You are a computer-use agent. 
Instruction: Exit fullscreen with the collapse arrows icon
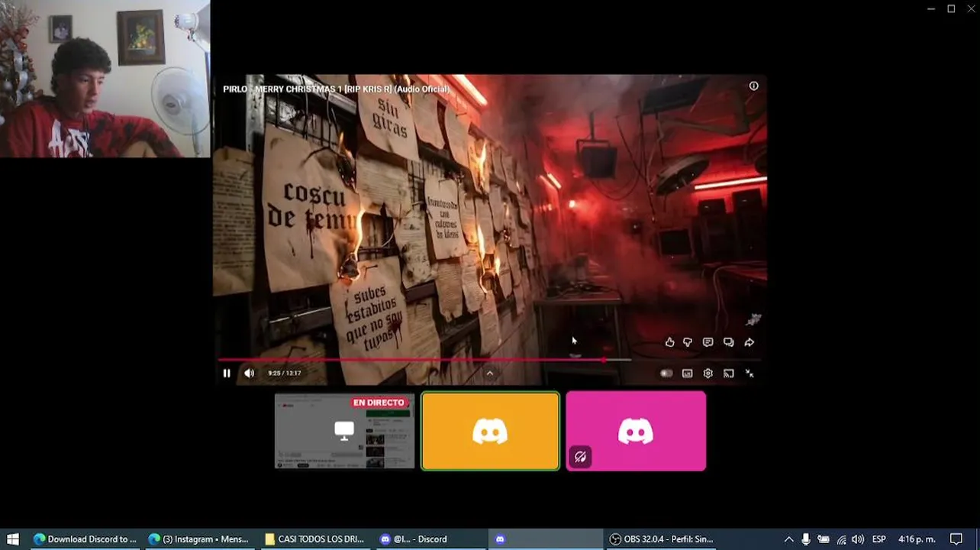pyautogui.click(x=750, y=374)
